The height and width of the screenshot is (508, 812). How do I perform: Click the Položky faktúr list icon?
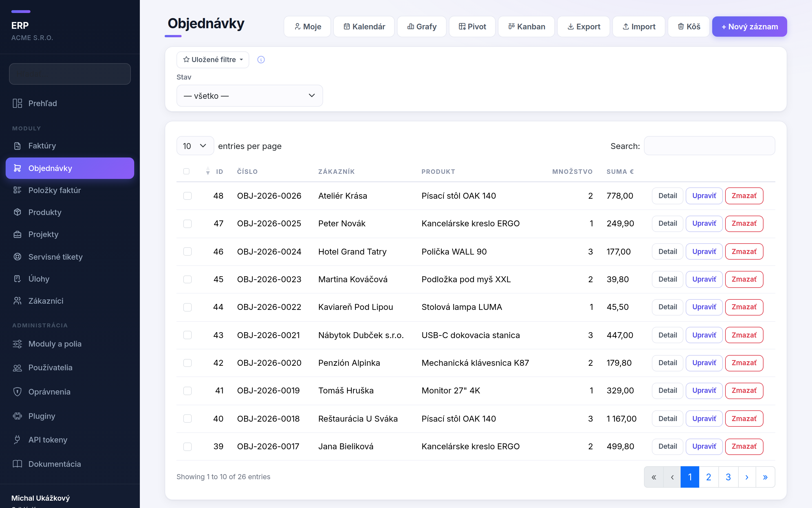(17, 190)
